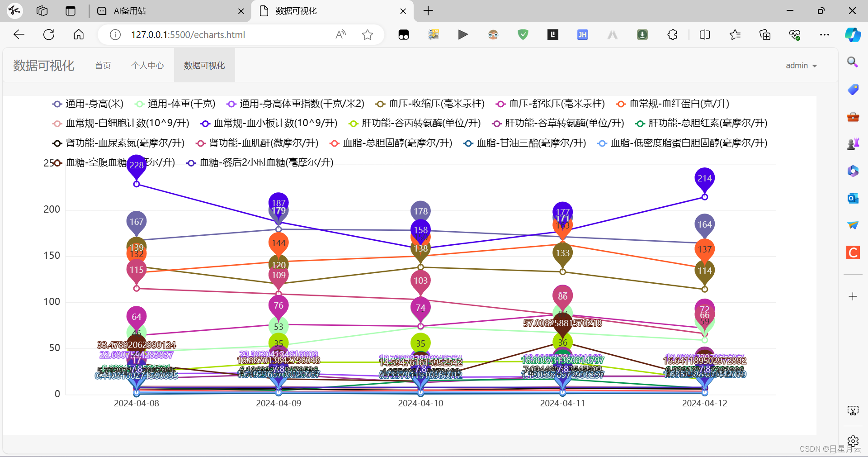Open sidebar Games chess icon
This screenshot has height=457, width=868.
(x=853, y=144)
